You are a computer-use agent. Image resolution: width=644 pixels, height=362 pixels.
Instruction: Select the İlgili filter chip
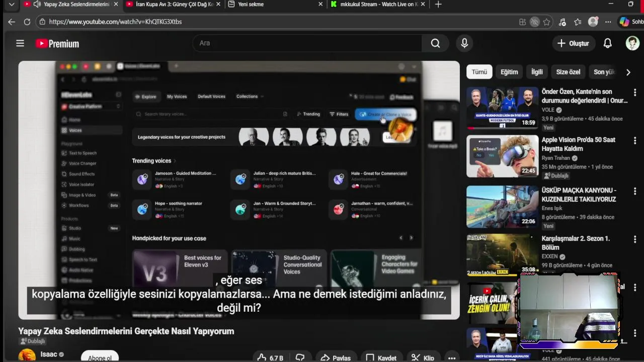point(537,72)
